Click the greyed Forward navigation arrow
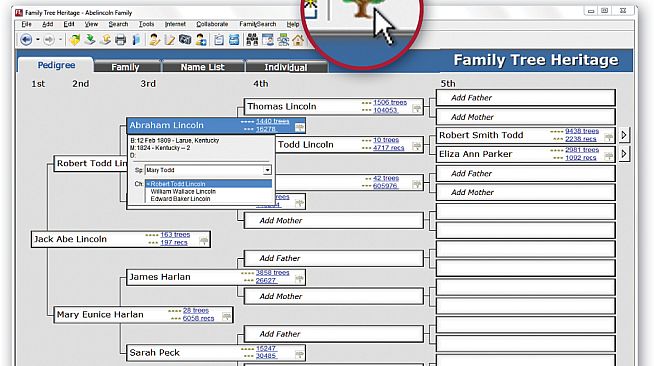 pyautogui.click(x=49, y=40)
